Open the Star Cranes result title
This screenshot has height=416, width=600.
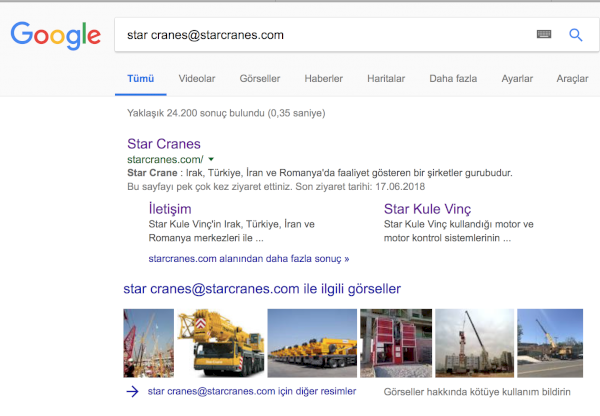(164, 143)
